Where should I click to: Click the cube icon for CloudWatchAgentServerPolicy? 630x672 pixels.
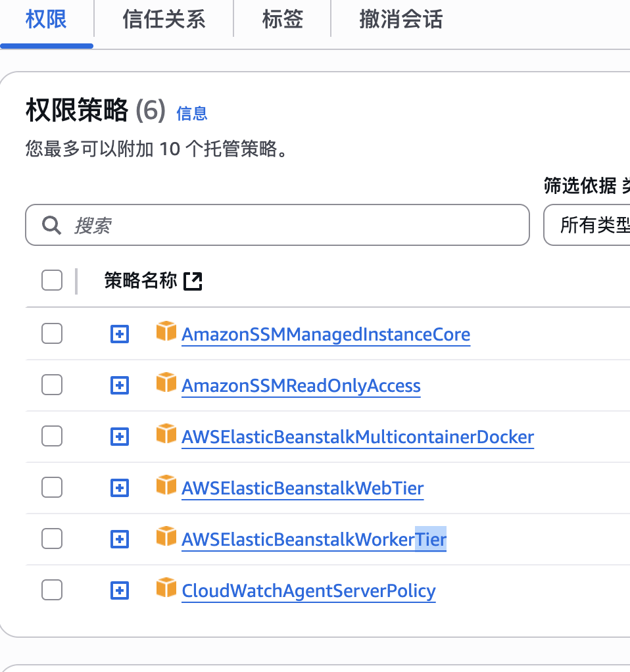166,588
